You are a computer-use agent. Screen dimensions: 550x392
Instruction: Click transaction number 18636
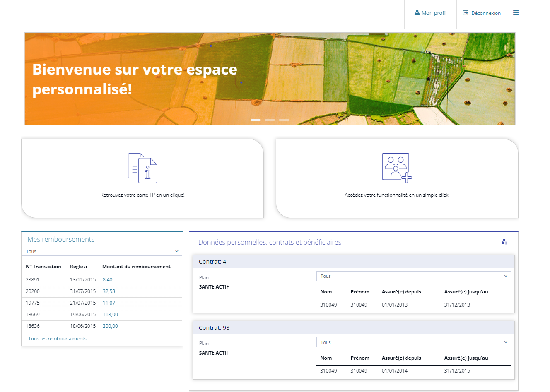[33, 326]
